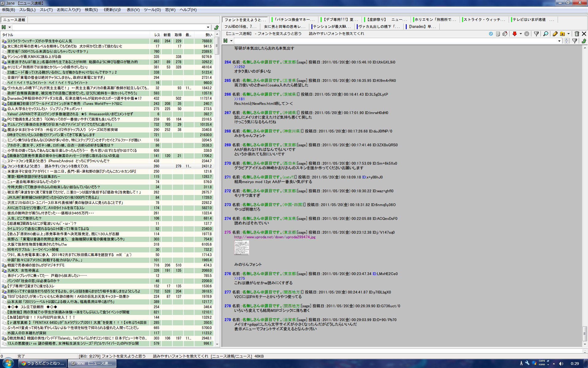Click image thumbnail in post 275

(x=242, y=247)
